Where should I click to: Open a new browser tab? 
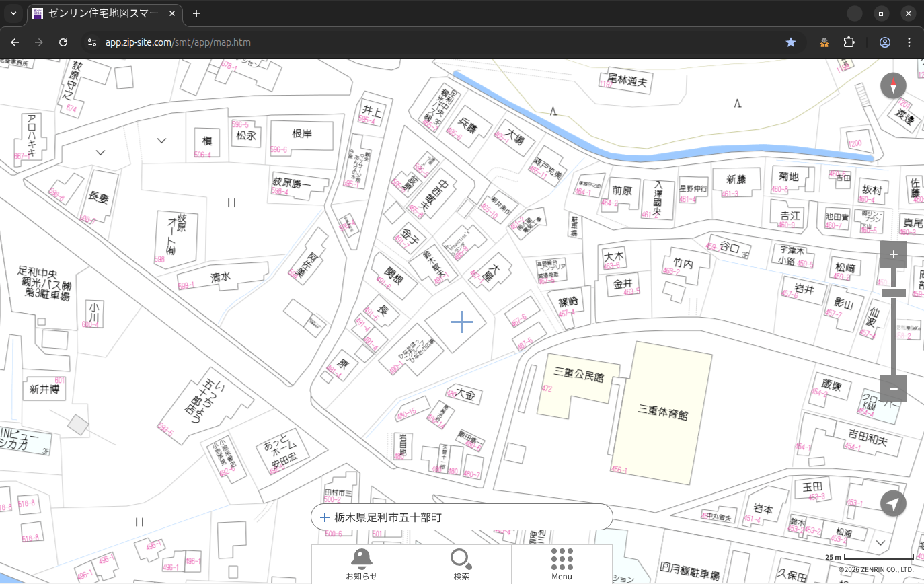(196, 13)
